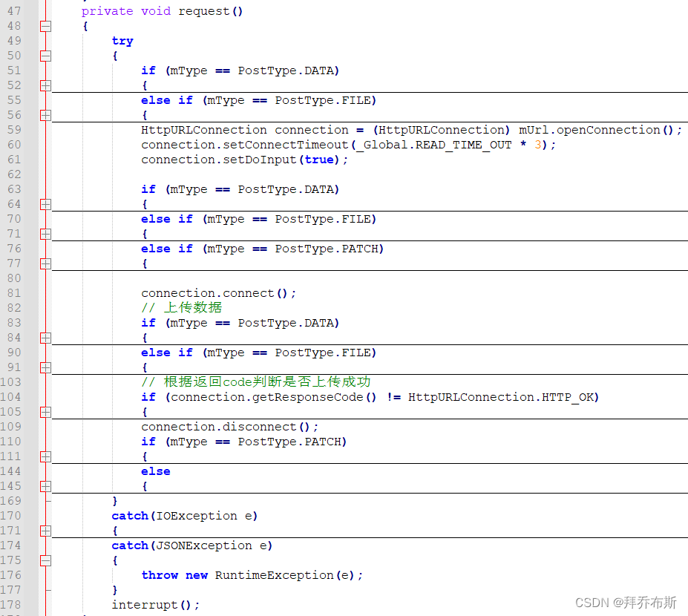Click line number 59 in the margin

coord(14,130)
